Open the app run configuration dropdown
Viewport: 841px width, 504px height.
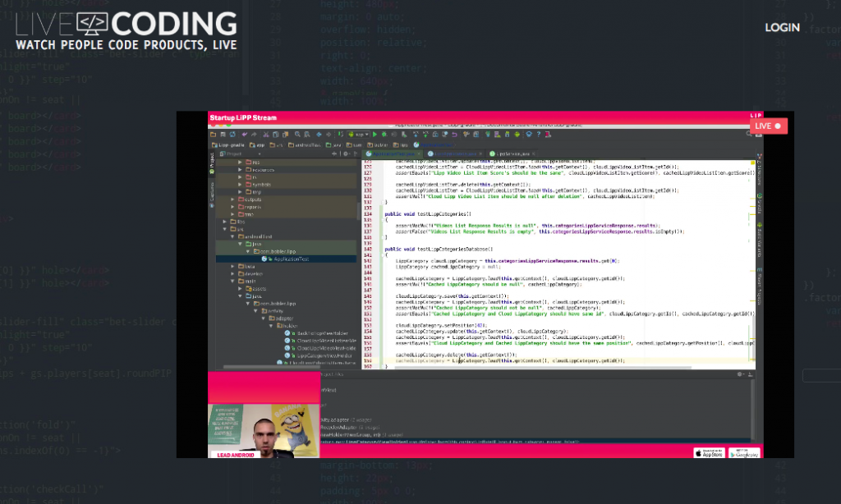pyautogui.click(x=359, y=135)
